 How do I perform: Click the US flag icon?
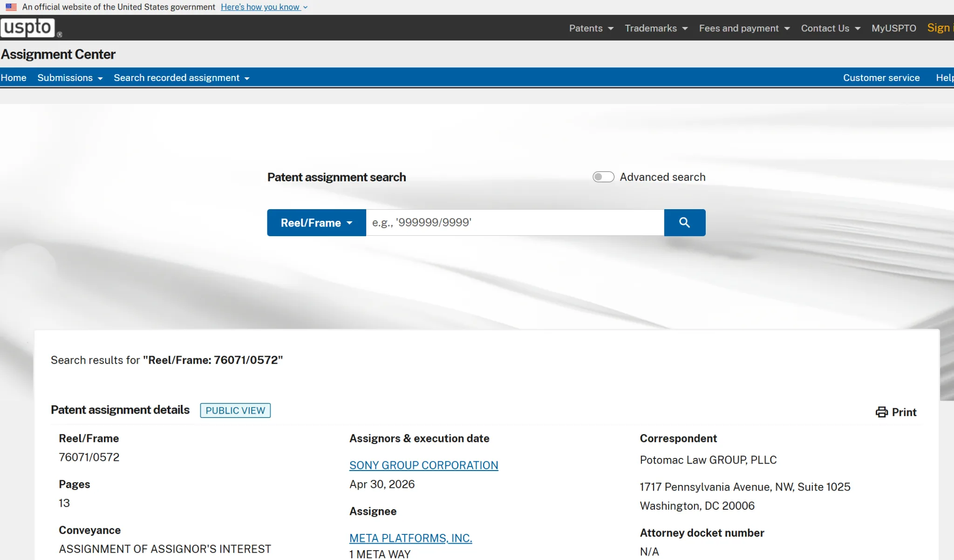pyautogui.click(x=11, y=7)
